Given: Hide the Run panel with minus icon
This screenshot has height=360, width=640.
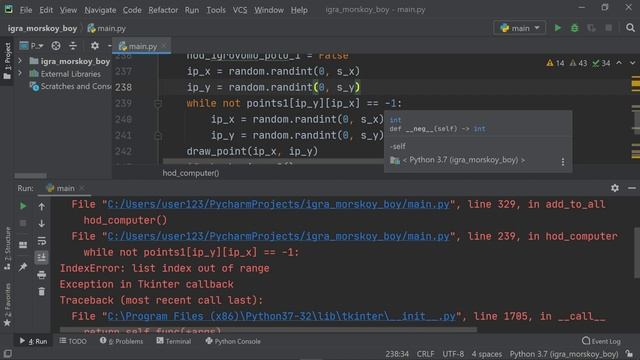Looking at the screenshot, I should tap(632, 188).
